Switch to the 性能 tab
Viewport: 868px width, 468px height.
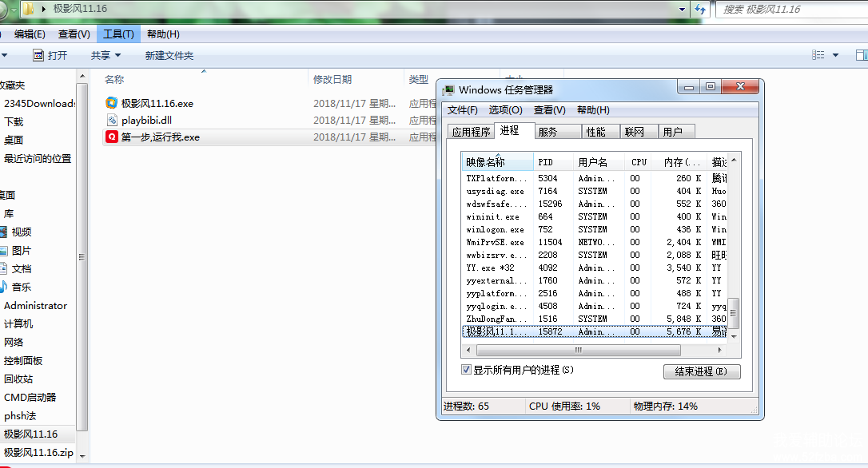coord(600,132)
